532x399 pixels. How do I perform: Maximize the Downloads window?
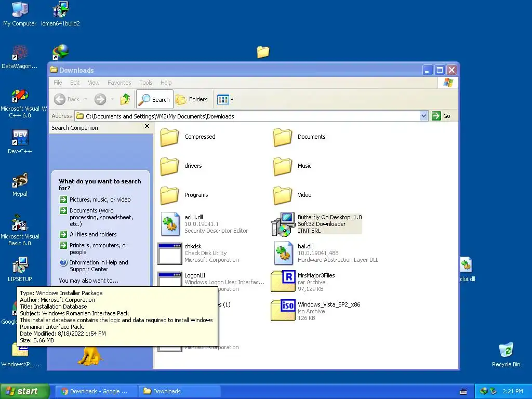click(440, 70)
